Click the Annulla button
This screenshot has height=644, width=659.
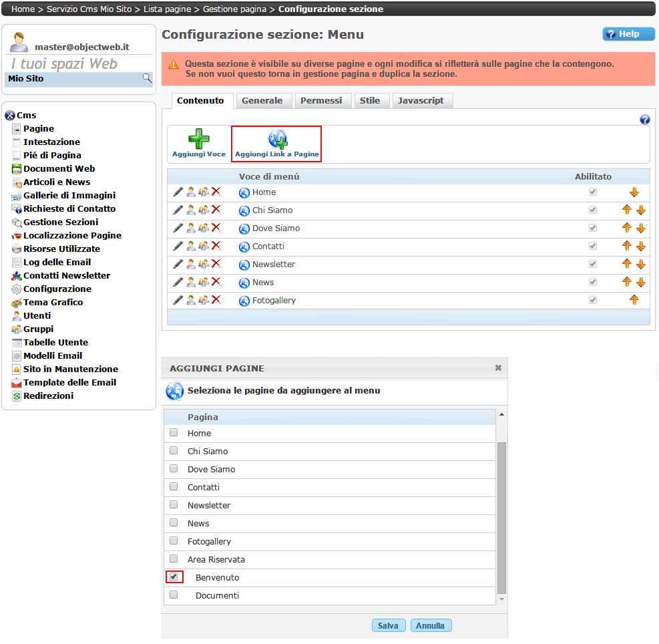click(431, 626)
